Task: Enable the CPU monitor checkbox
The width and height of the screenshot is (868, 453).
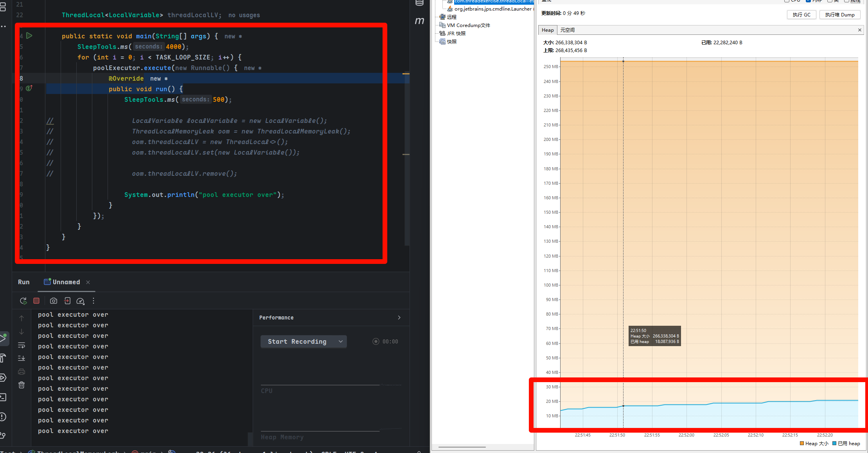Action: [787, 1]
